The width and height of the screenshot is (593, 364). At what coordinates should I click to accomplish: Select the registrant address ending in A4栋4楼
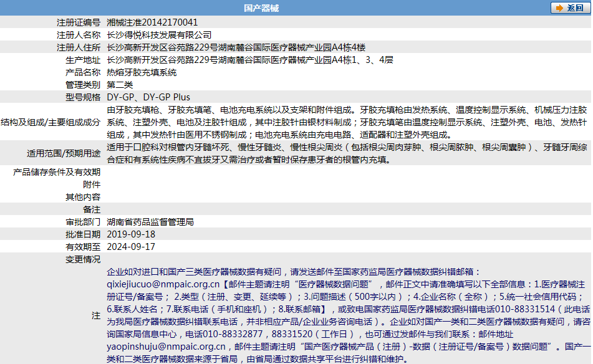click(x=236, y=47)
